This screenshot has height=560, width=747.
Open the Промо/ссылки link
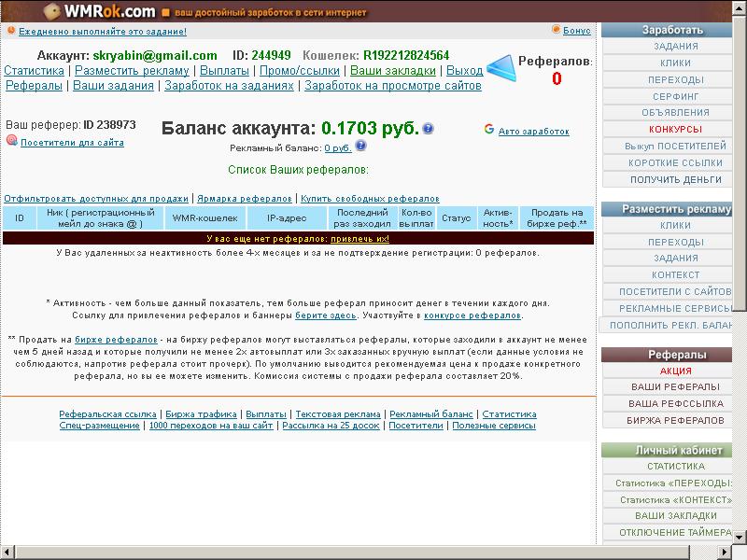300,71
